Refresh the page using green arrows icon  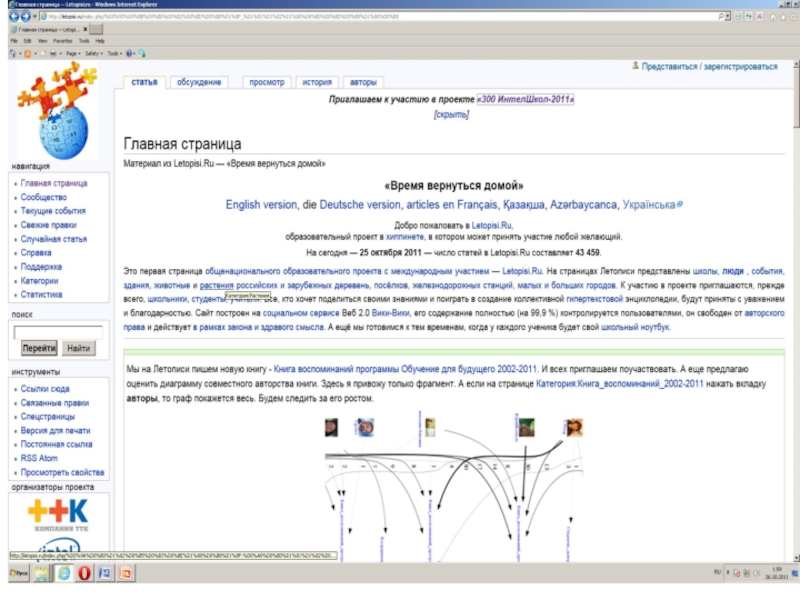tap(749, 16)
